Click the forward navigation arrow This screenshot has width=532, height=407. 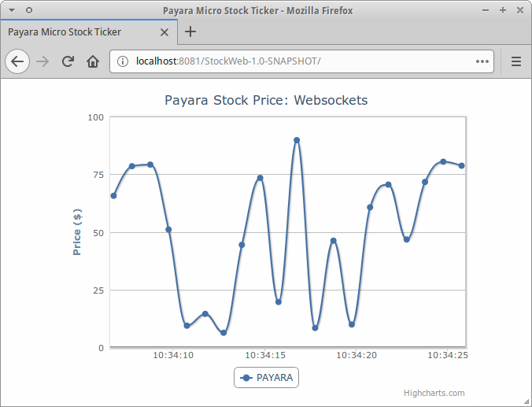point(42,61)
